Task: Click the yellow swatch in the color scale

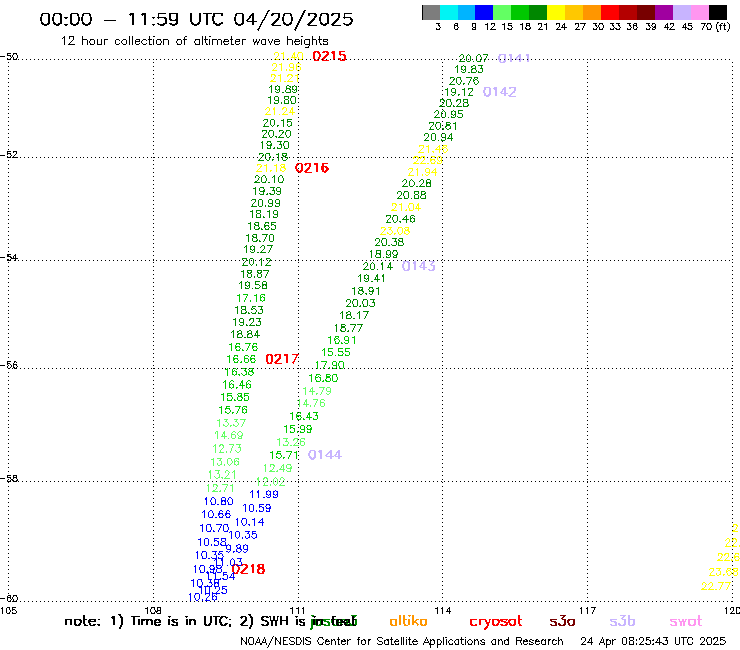Action: point(556,12)
